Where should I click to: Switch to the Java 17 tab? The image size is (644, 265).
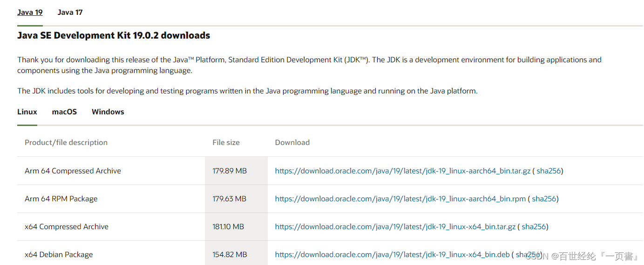coord(70,13)
